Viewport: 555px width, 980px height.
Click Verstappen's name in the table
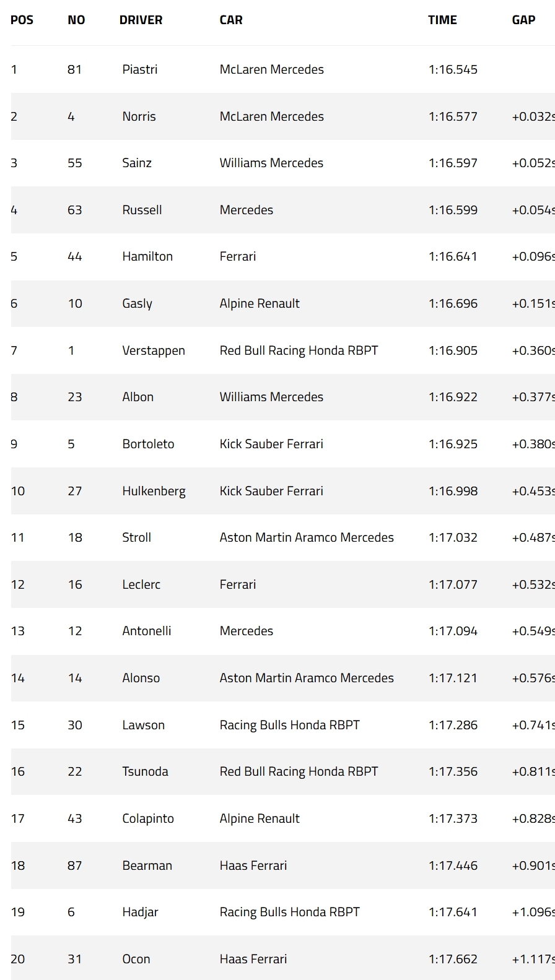tap(154, 350)
